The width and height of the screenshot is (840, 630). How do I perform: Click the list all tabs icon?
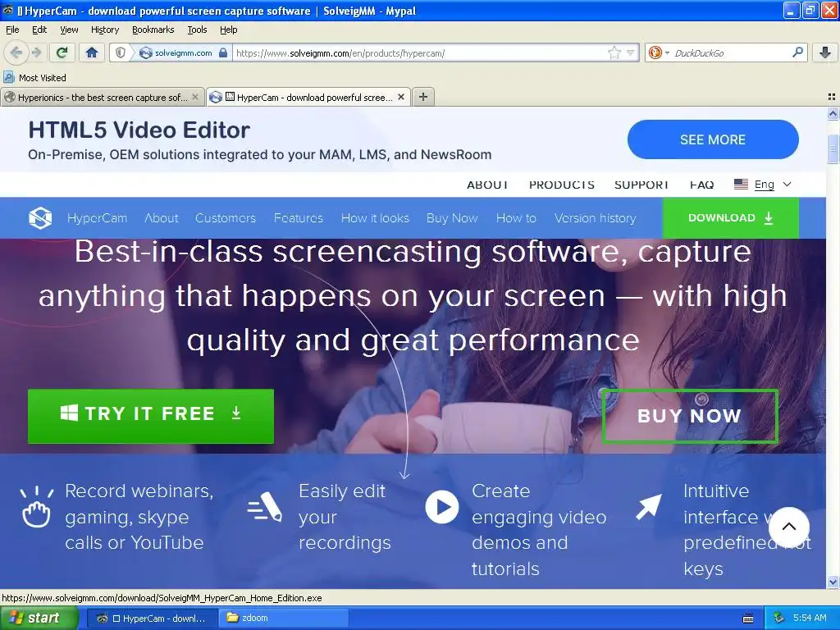pyautogui.click(x=832, y=97)
